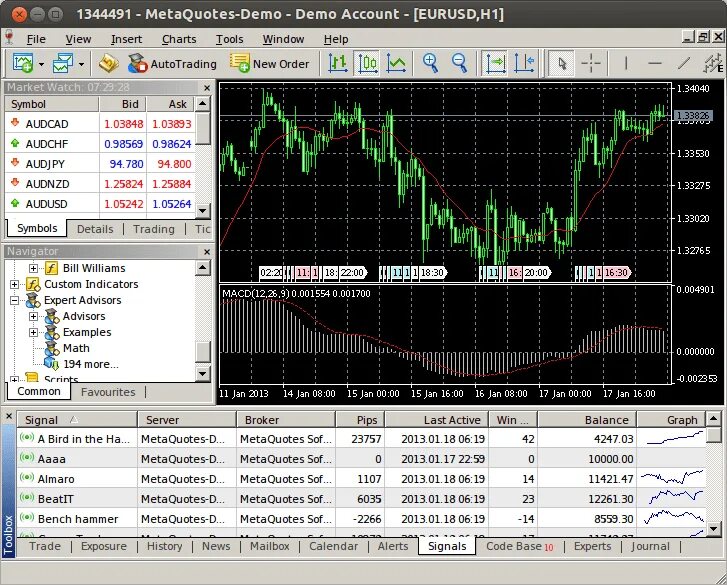The image size is (727, 585).
Task: Switch to the Trade tab
Action: 45,547
